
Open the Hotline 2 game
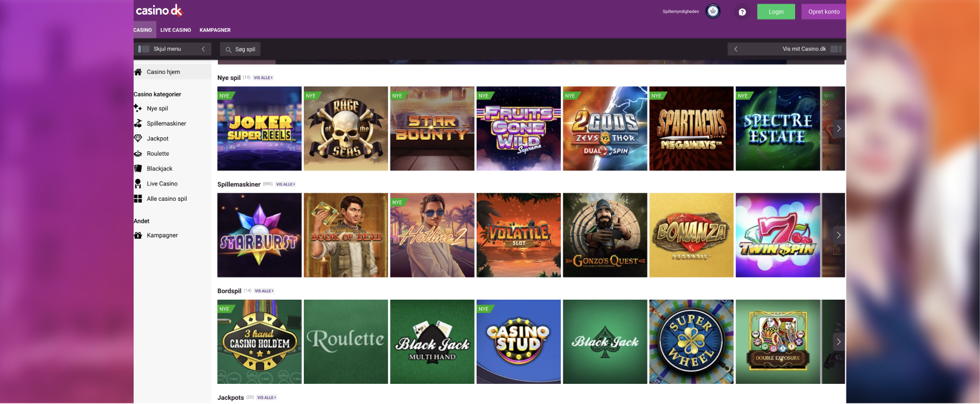(432, 236)
